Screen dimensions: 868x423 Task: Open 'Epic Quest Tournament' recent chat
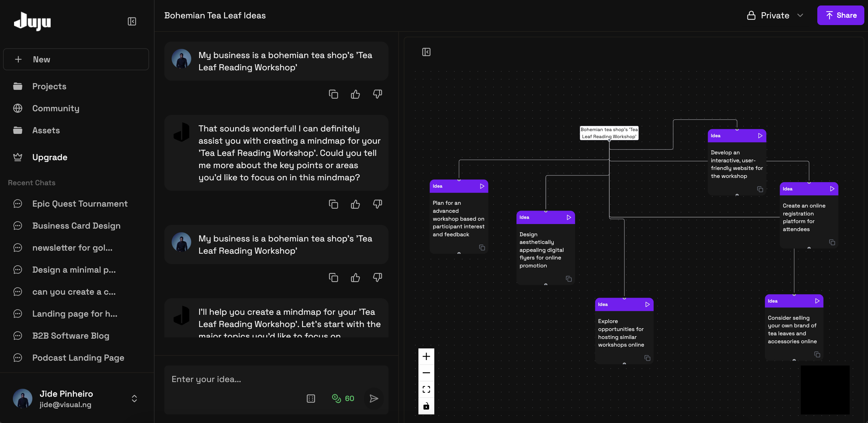[x=80, y=204]
